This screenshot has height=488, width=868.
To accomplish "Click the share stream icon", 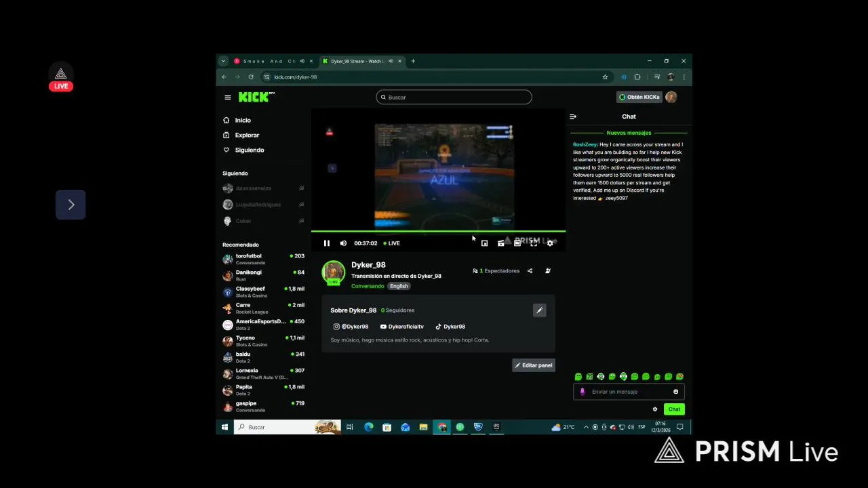I will [530, 270].
